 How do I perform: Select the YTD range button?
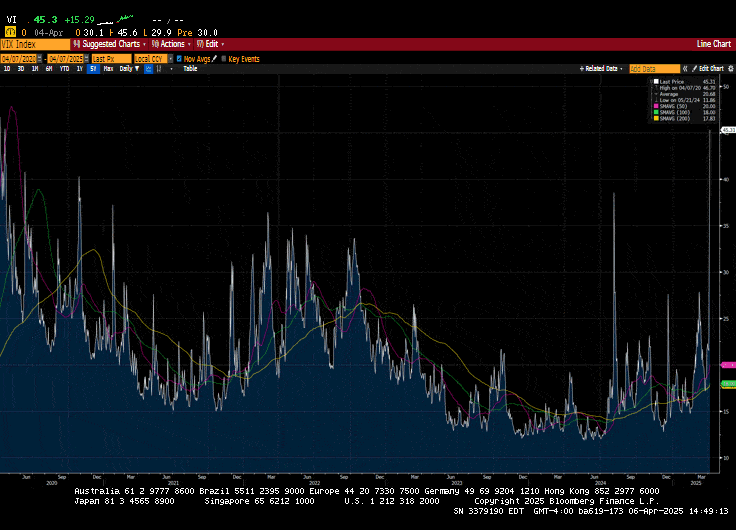(64, 69)
